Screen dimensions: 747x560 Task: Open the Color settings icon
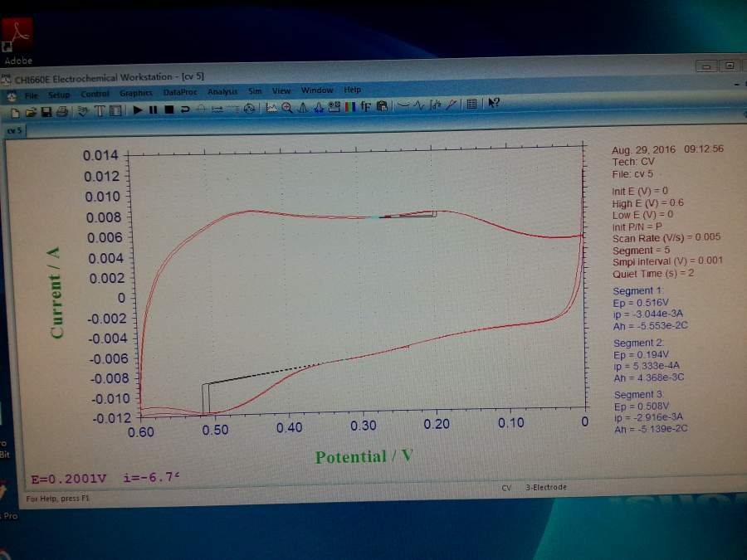(350, 107)
